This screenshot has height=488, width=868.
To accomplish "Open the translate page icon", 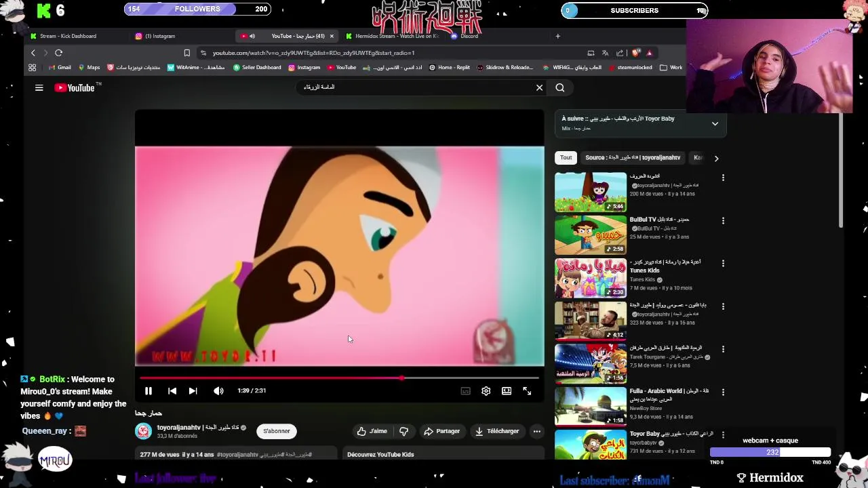I will 605,53.
